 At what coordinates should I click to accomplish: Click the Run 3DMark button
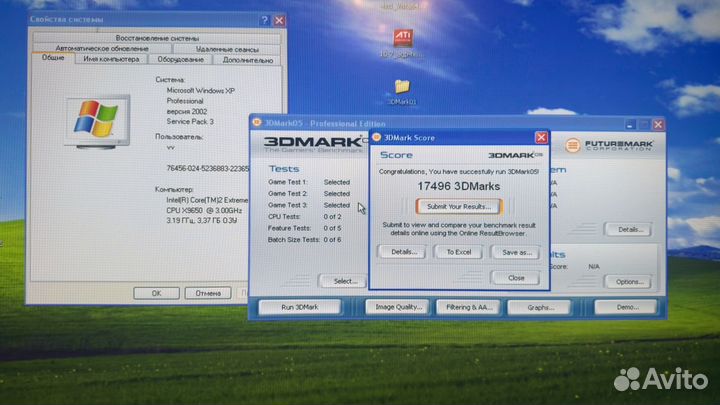(x=299, y=307)
